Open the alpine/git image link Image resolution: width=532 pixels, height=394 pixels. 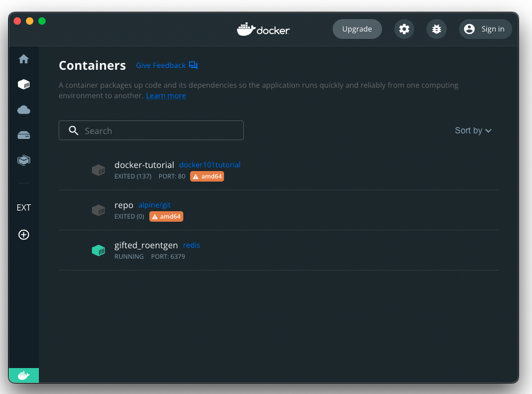click(154, 205)
